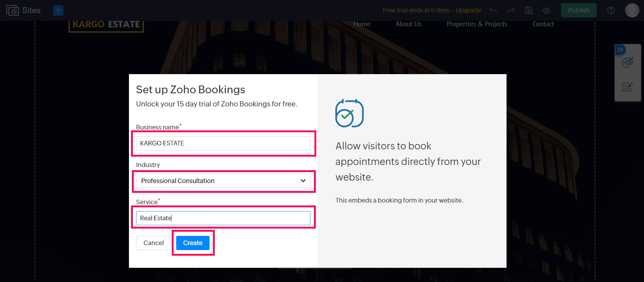Click the 'Set up Zoho Bookings' heading
644x282 pixels.
click(x=191, y=90)
